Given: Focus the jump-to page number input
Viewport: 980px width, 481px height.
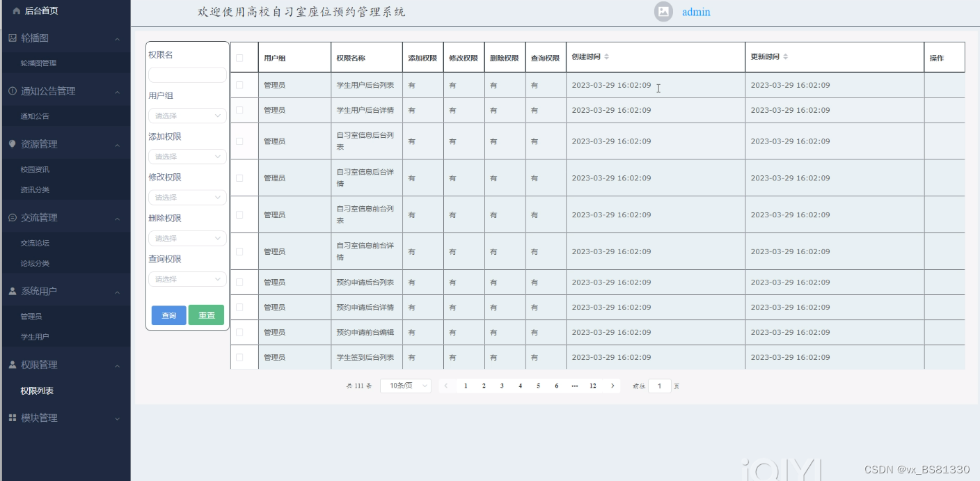Looking at the screenshot, I should point(660,386).
